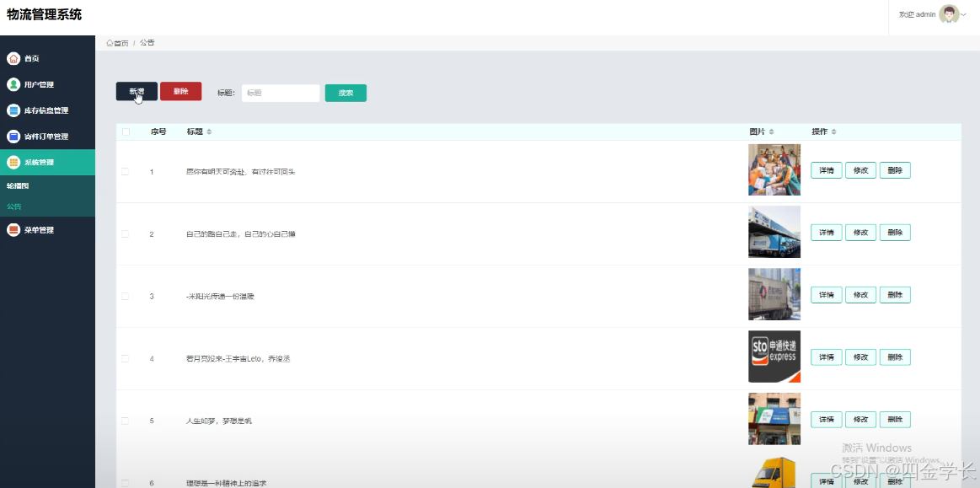Expand 寄件订单管理 menu
980x488 pixels.
[47, 137]
